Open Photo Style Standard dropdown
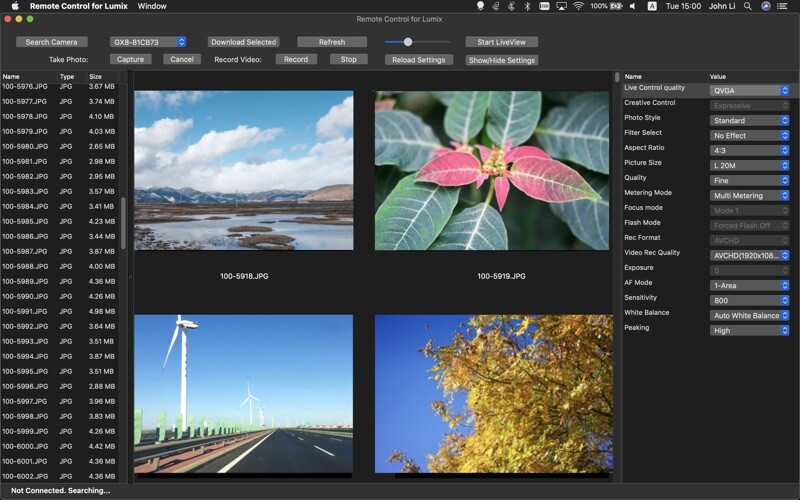This screenshot has width=800, height=500. (749, 120)
